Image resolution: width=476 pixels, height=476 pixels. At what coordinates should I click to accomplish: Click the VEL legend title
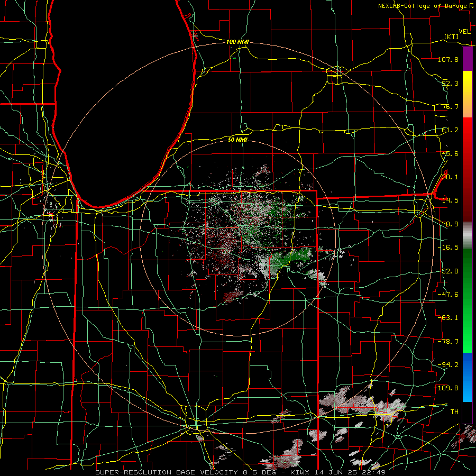click(x=464, y=32)
